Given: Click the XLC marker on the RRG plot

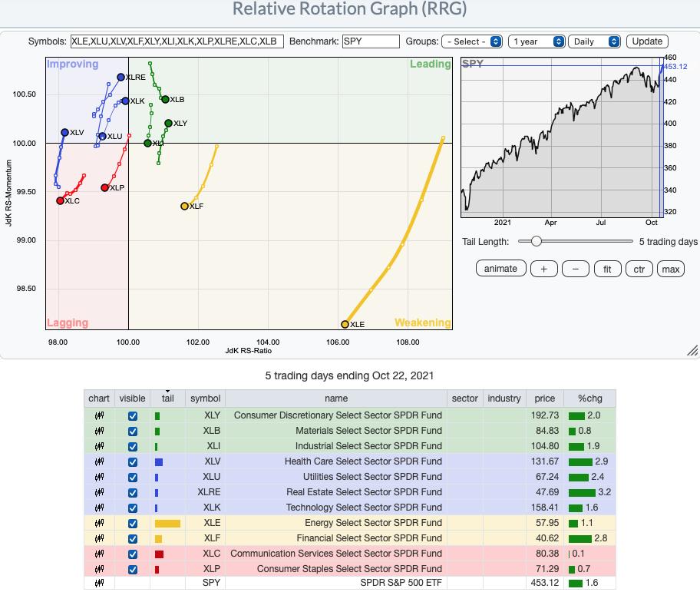Looking at the screenshot, I should pyautogui.click(x=61, y=201).
